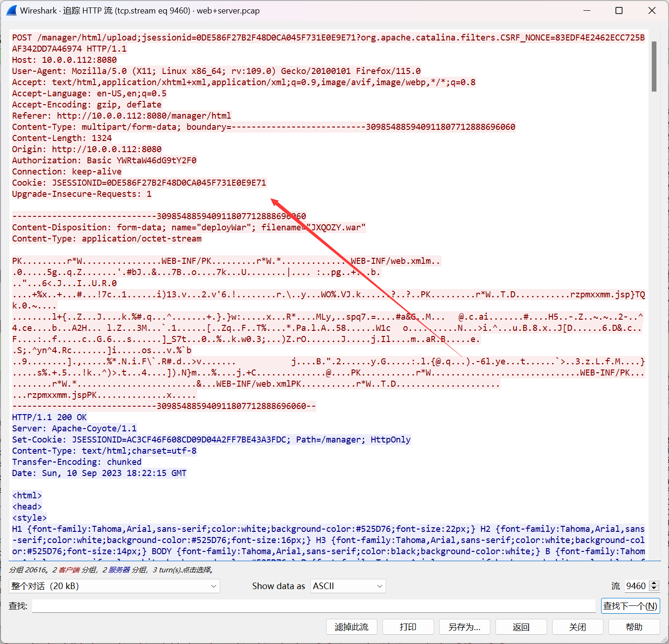Click into the 查找 search input field
Image resolution: width=669 pixels, height=644 pixels.
click(x=314, y=606)
